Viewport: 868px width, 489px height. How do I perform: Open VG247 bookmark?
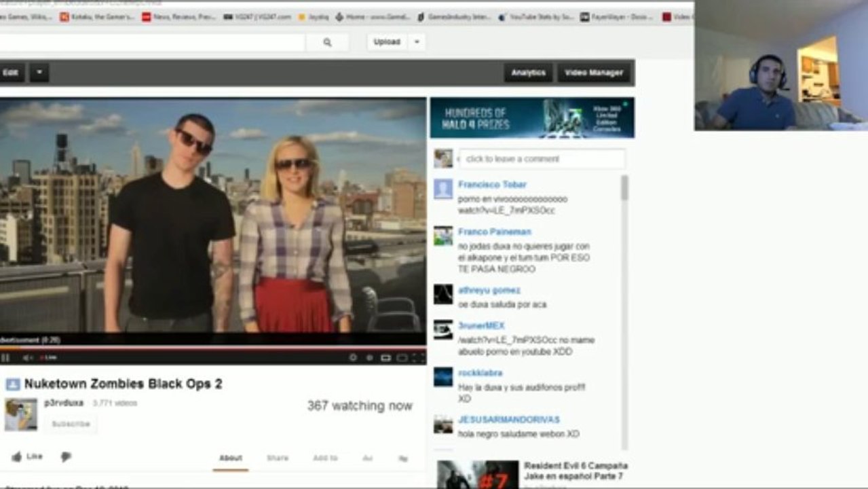[x=257, y=17]
